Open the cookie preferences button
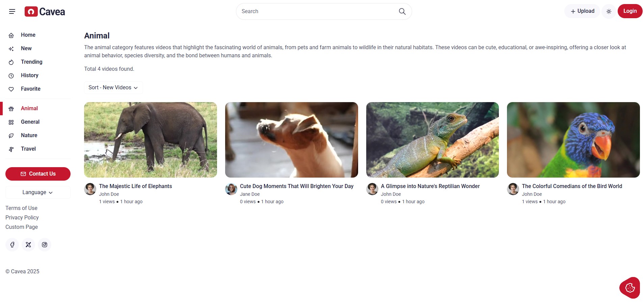This screenshot has height=306, width=644. click(630, 288)
